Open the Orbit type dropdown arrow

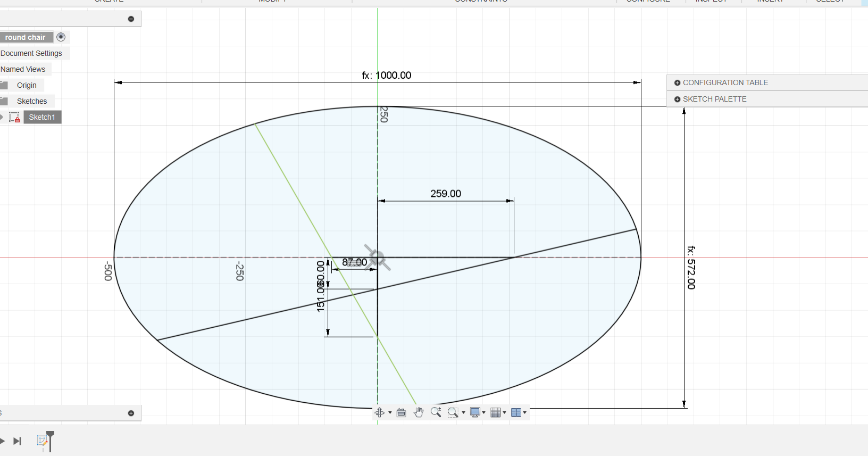pos(390,412)
